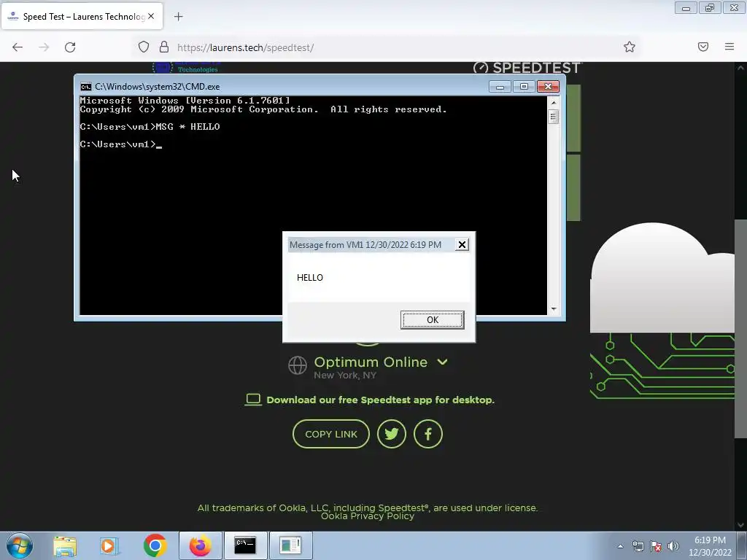Open the network tray icon
Screen dimensions: 747x560
pos(638,546)
